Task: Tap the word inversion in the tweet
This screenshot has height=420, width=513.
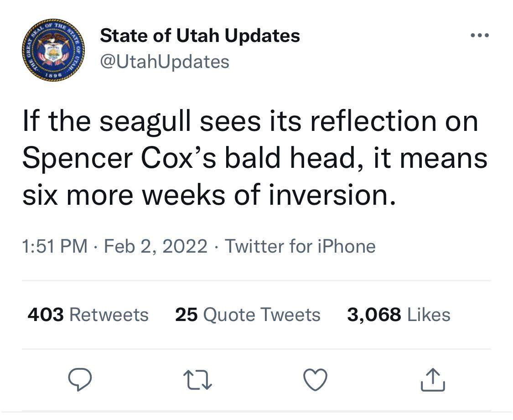Action: click(x=332, y=195)
